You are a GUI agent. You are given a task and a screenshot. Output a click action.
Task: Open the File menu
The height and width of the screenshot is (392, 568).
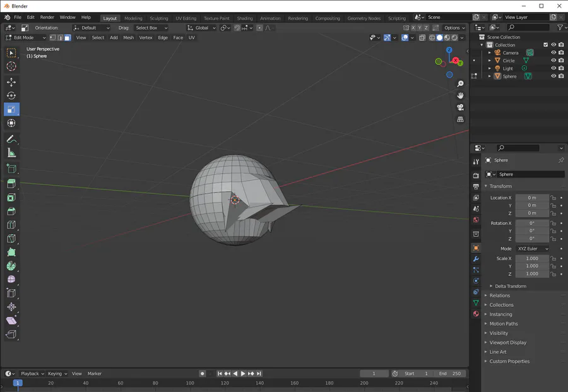coord(18,18)
